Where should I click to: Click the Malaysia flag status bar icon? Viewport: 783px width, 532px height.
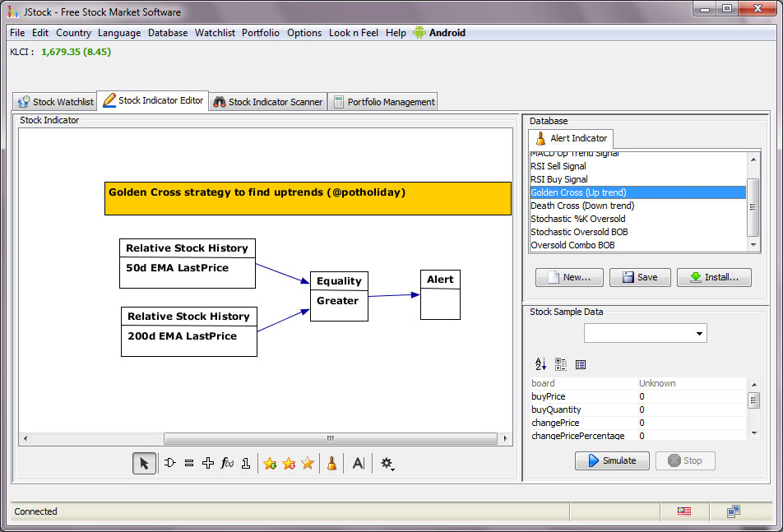684,511
